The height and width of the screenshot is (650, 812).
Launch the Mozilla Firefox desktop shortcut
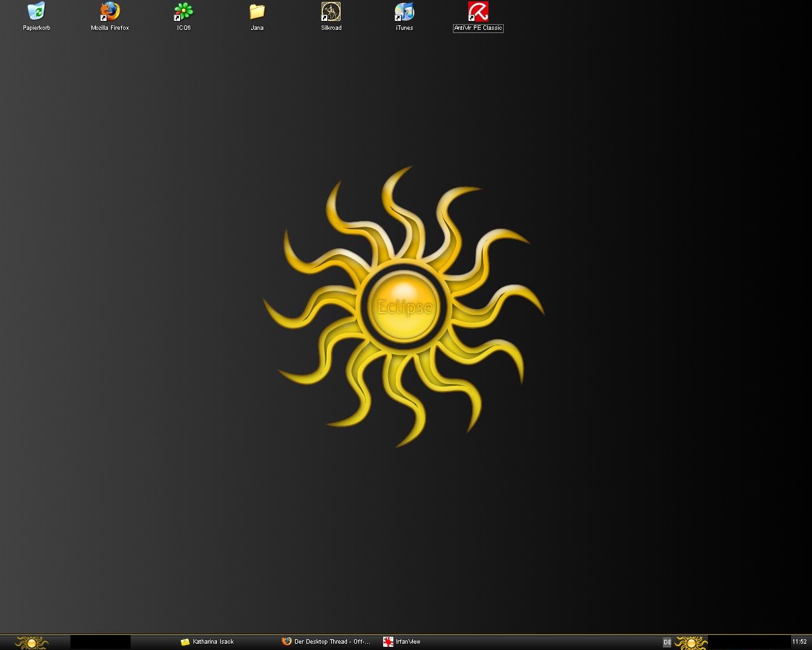(110, 11)
